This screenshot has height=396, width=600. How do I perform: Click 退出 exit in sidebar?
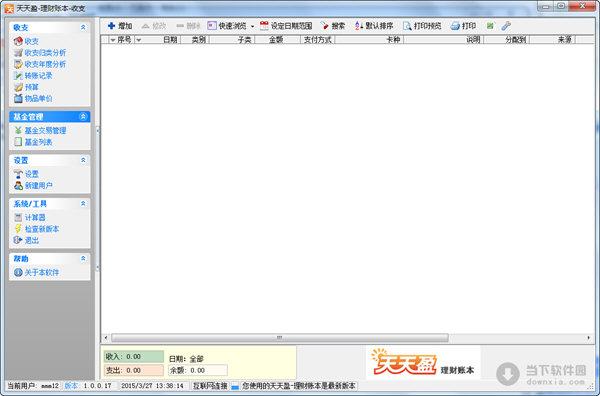[26, 240]
